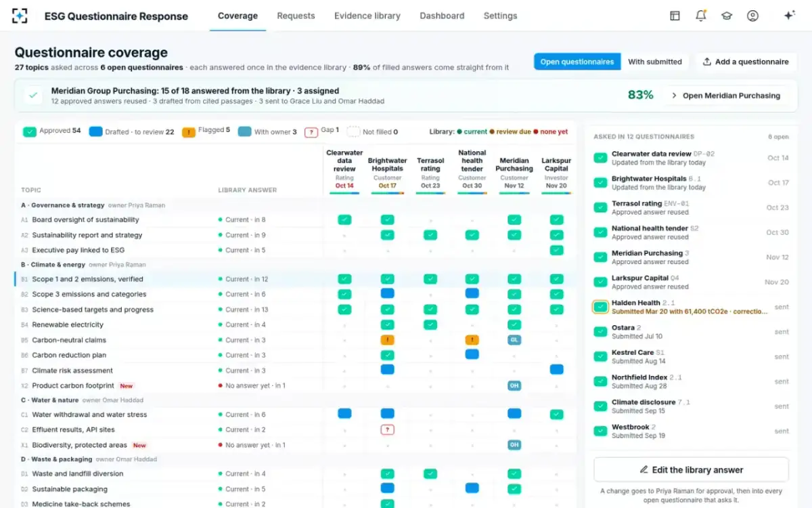Open Westbrook submitted entry
The image size is (812, 508).
pyautogui.click(x=691, y=431)
